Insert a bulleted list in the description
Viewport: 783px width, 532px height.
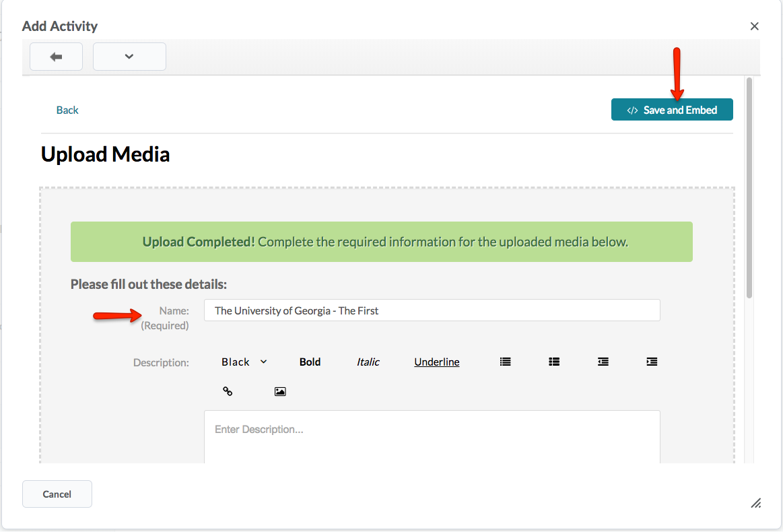point(505,362)
